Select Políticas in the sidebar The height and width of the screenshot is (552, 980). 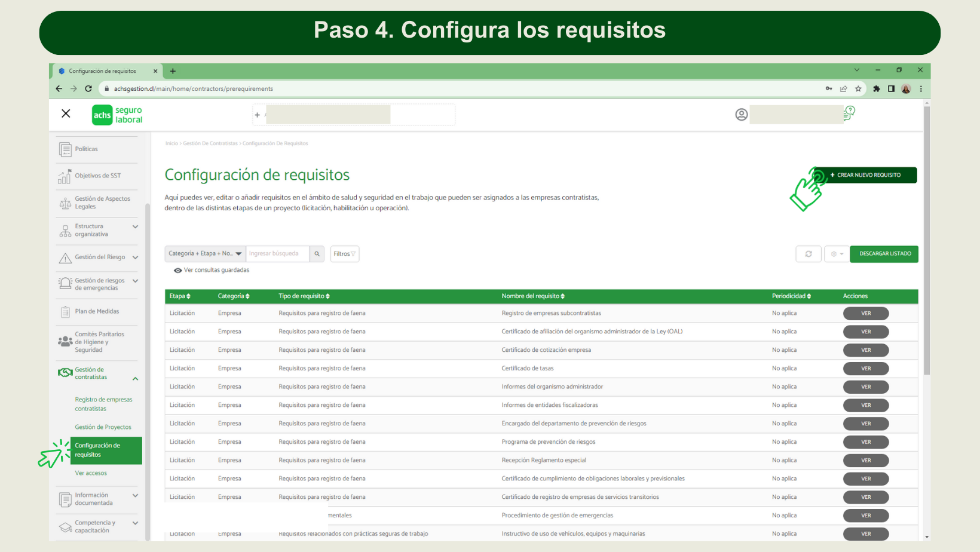pos(87,149)
